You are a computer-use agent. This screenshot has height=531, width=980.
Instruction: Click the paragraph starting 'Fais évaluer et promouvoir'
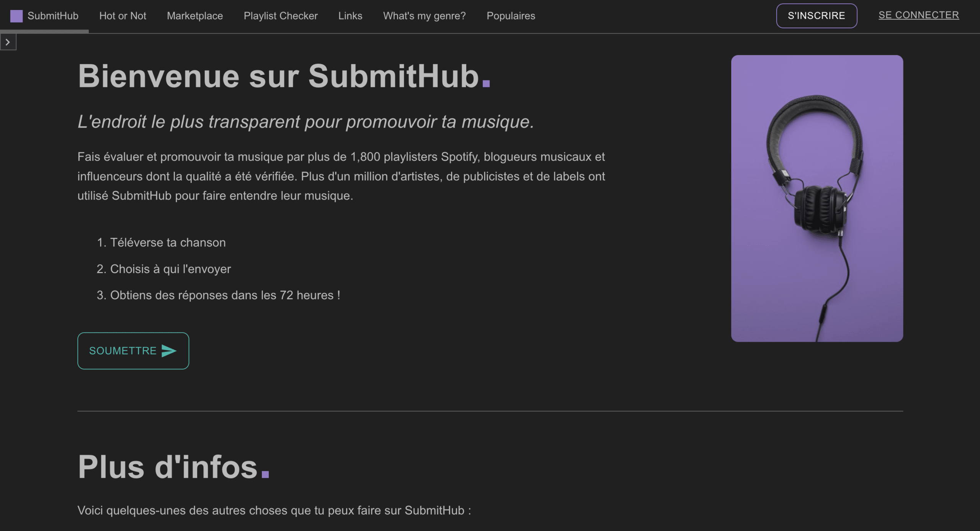[x=341, y=176]
